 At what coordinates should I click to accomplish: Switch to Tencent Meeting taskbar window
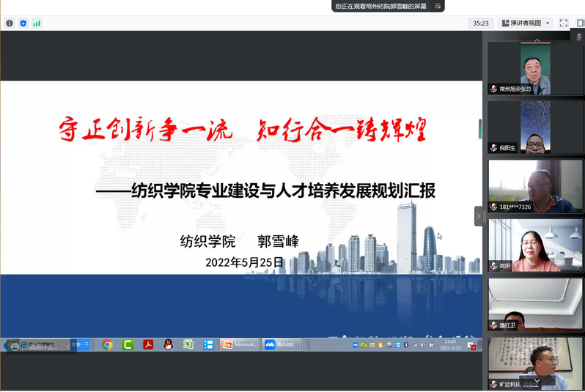click(x=280, y=344)
